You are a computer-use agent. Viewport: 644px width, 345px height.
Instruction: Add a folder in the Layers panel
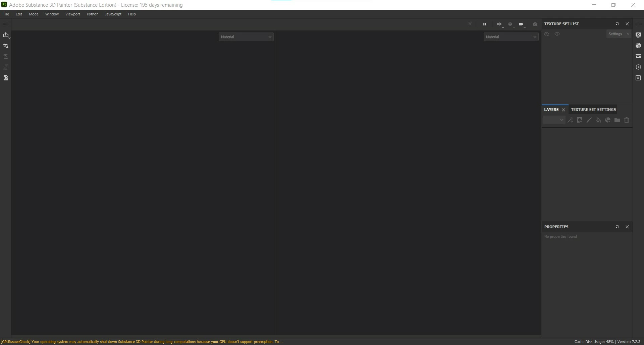click(617, 120)
